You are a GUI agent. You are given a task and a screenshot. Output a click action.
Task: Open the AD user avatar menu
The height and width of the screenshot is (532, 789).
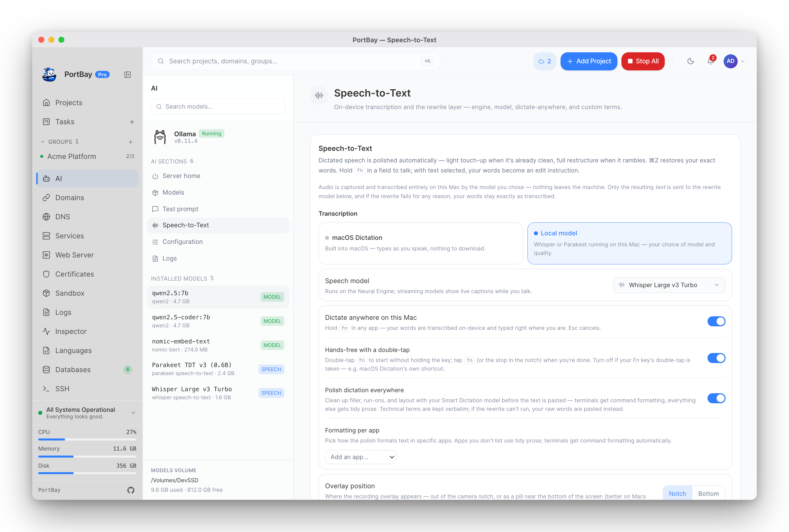[x=730, y=61]
